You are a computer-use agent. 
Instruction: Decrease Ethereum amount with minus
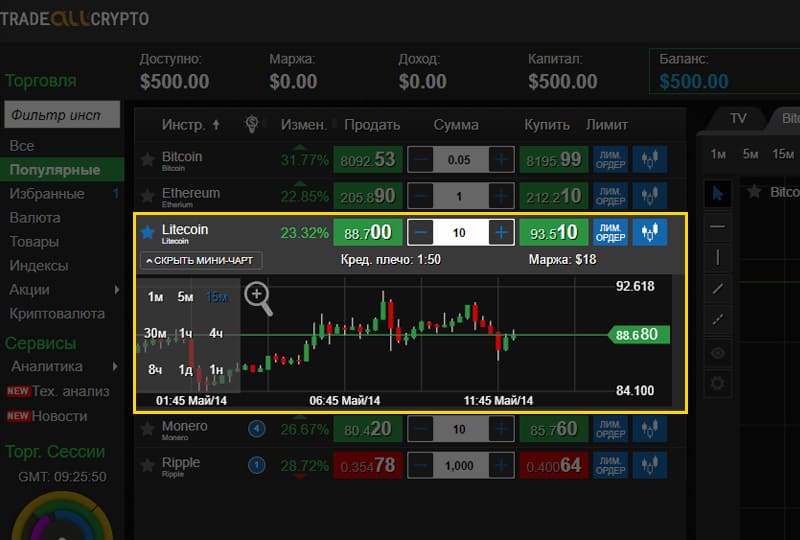[x=420, y=196]
